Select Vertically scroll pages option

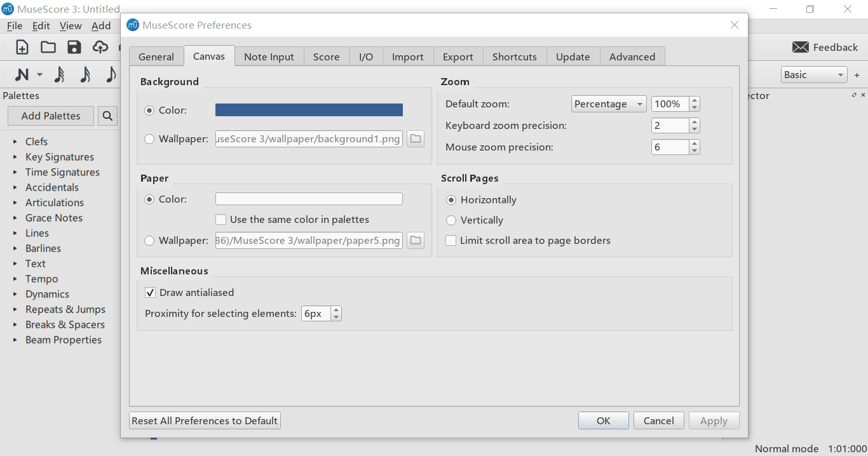pos(451,220)
